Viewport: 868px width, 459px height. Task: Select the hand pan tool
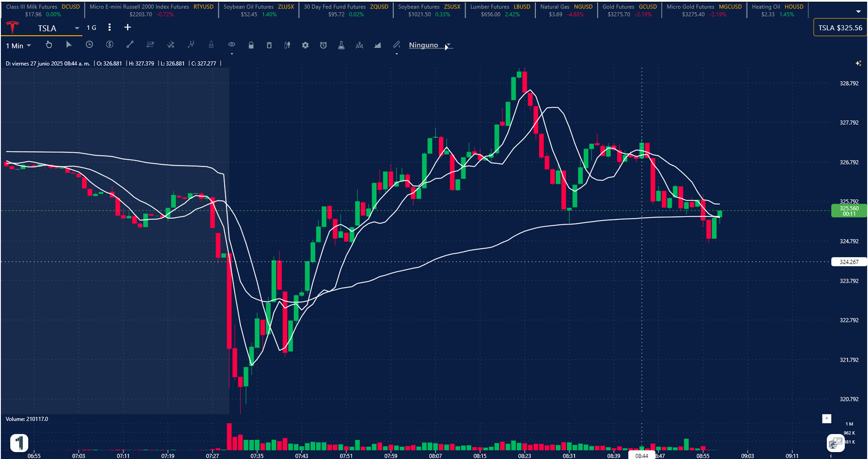[49, 45]
